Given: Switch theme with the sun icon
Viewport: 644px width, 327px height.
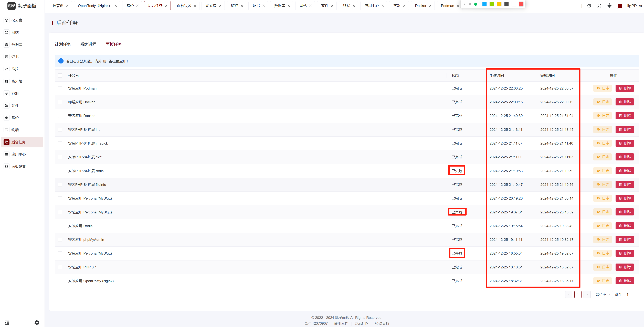Looking at the screenshot, I should [x=609, y=6].
